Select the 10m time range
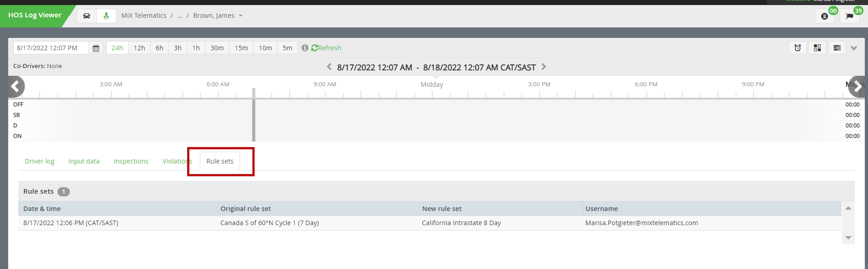Image resolution: width=868 pixels, height=269 pixels. pyautogui.click(x=265, y=48)
